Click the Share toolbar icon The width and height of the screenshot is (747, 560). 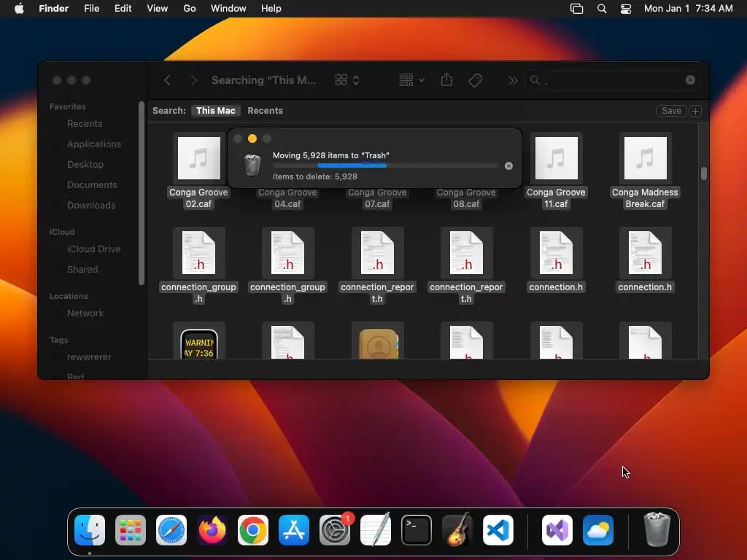tap(446, 79)
